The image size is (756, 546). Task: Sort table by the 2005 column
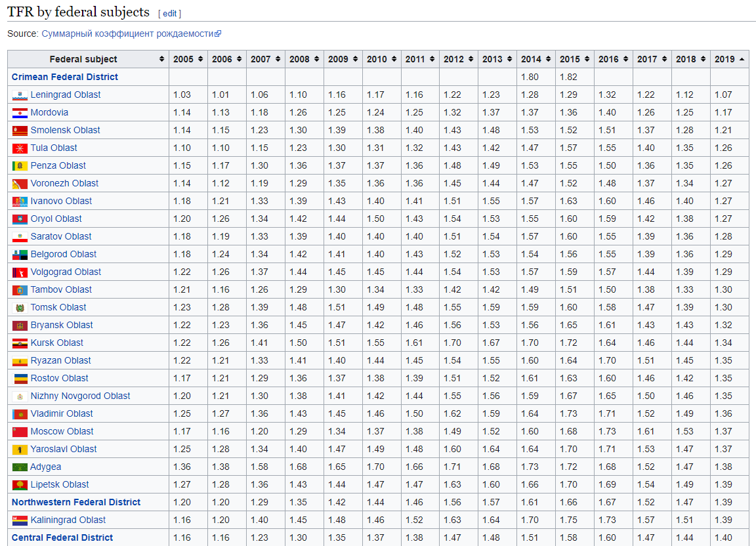pos(188,59)
